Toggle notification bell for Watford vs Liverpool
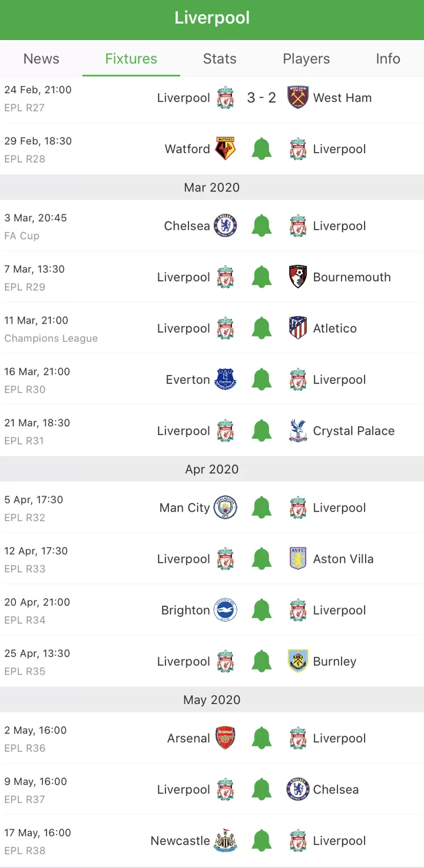Screen dimensions: 424x868 261,149
